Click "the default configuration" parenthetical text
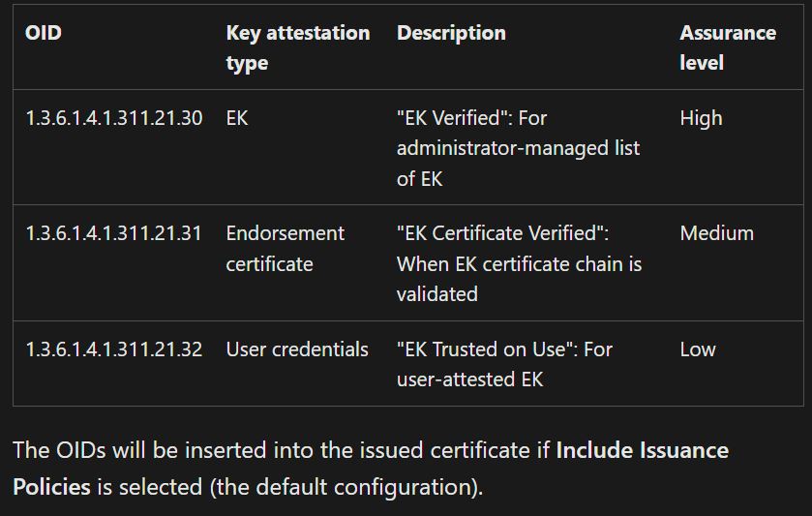The width and height of the screenshot is (812, 516). point(346,487)
